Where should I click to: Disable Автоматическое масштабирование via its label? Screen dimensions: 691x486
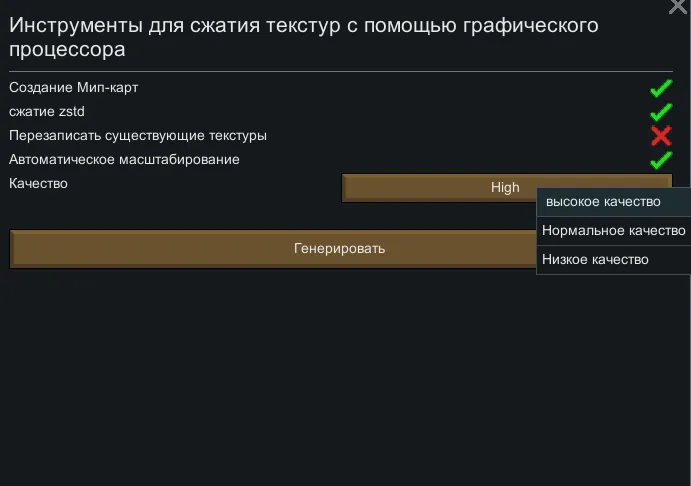(124, 160)
